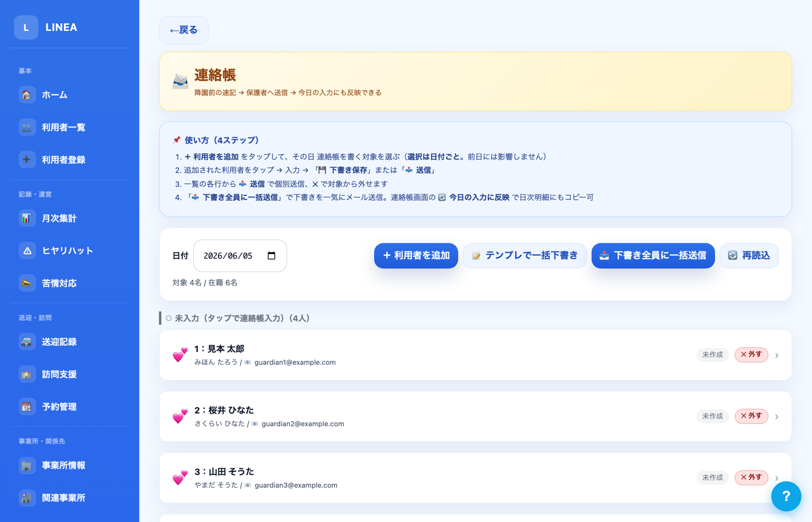Open the 3：山田 そうた entry
Viewport: 812px width, 522px height.
pos(476,478)
